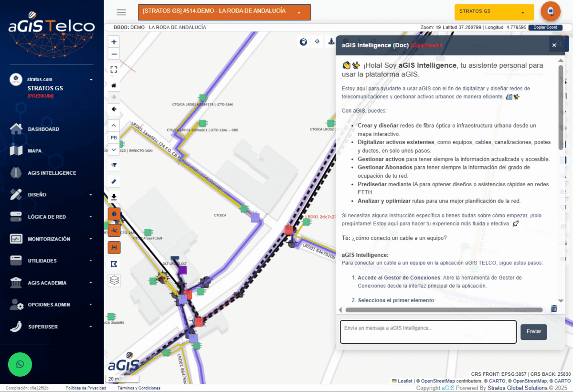Click the download icon on map toolbar

[114, 197]
